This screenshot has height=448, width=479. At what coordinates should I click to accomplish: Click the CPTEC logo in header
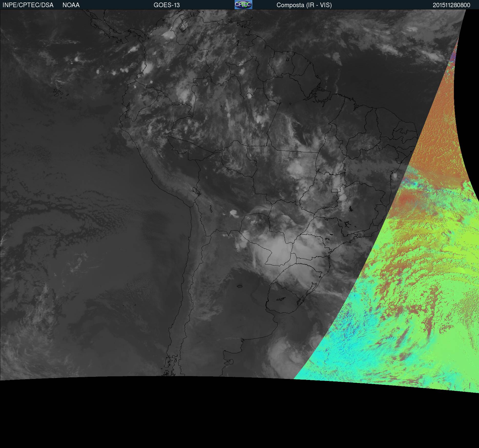pyautogui.click(x=243, y=5)
